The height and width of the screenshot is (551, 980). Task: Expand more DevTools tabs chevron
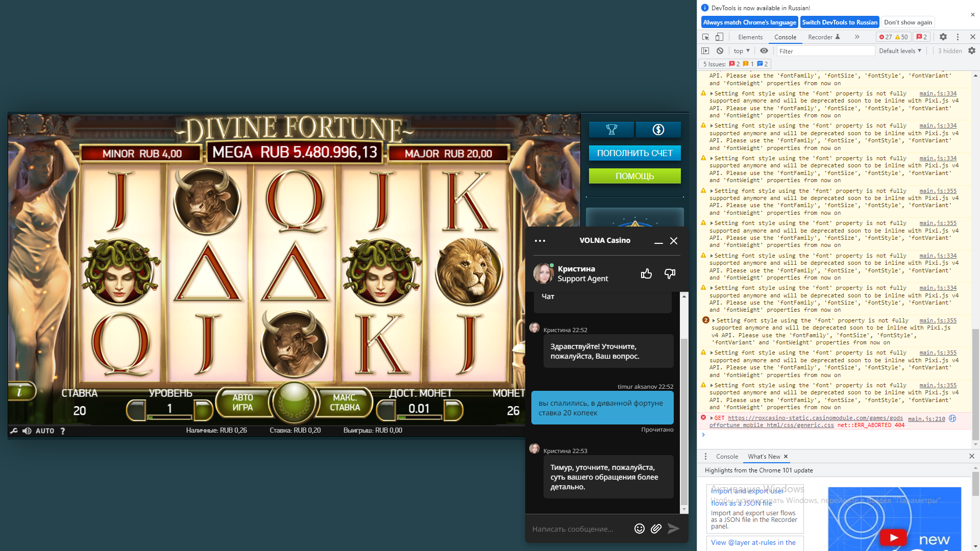pyautogui.click(x=857, y=37)
